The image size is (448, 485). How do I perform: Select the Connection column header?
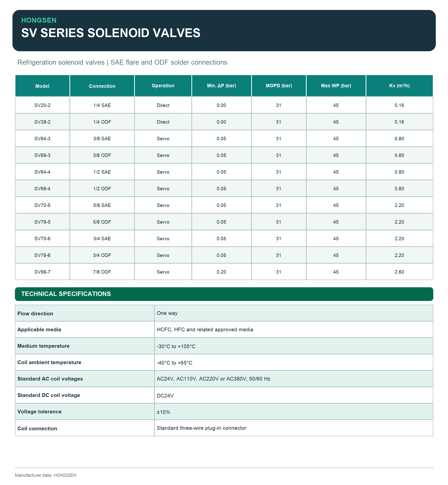(102, 86)
